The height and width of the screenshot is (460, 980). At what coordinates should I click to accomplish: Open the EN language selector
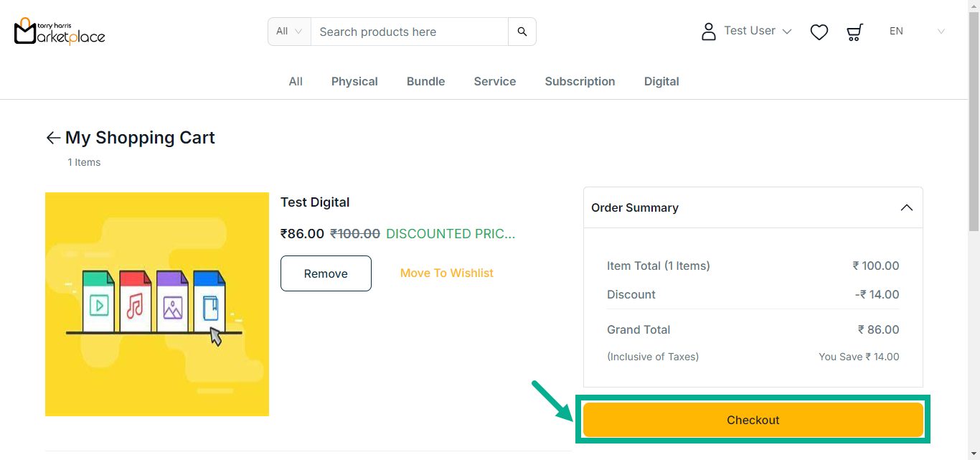[917, 32]
